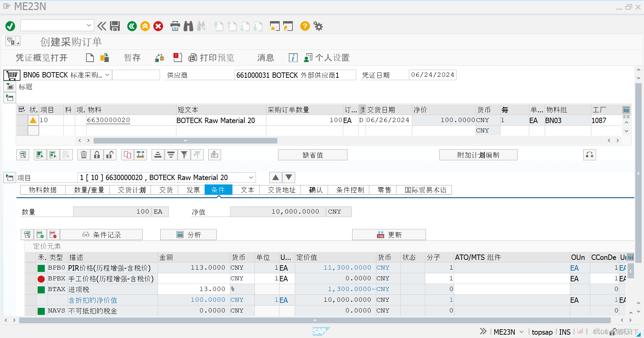Switch to the 交货地址 tab
The image size is (644, 338).
282,190
